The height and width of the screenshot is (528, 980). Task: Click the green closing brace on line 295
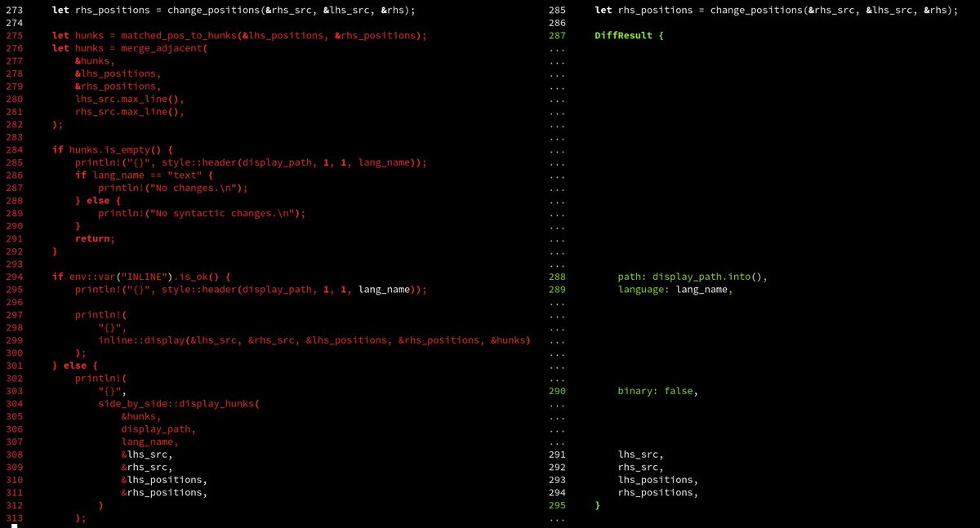tap(598, 506)
